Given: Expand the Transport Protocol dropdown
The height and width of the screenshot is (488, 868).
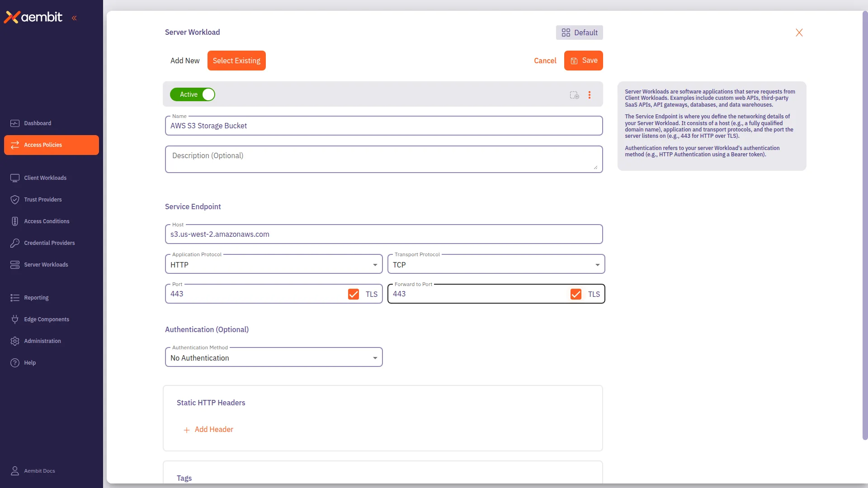Looking at the screenshot, I should 496,264.
